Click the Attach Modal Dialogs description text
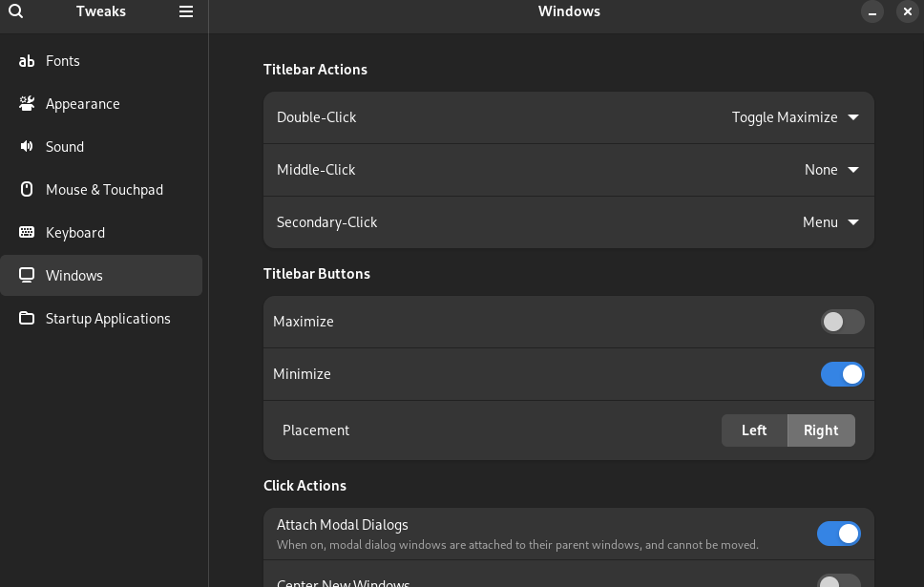 pos(517,545)
